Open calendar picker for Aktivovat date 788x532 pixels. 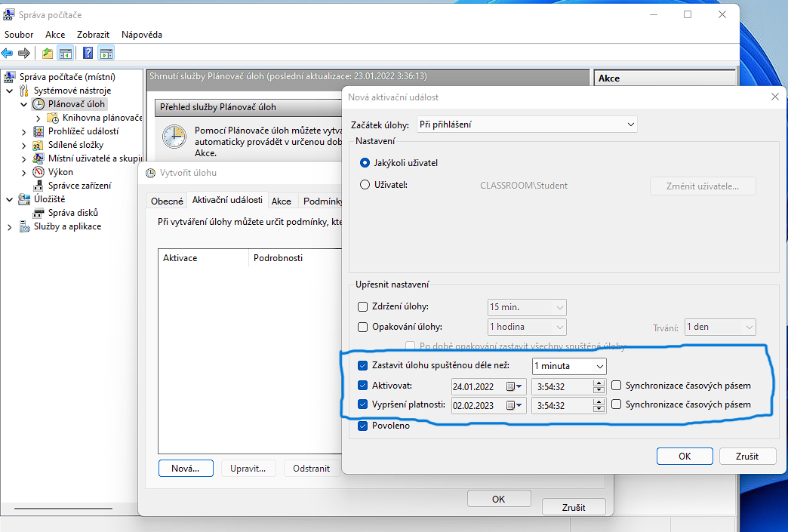click(x=515, y=386)
